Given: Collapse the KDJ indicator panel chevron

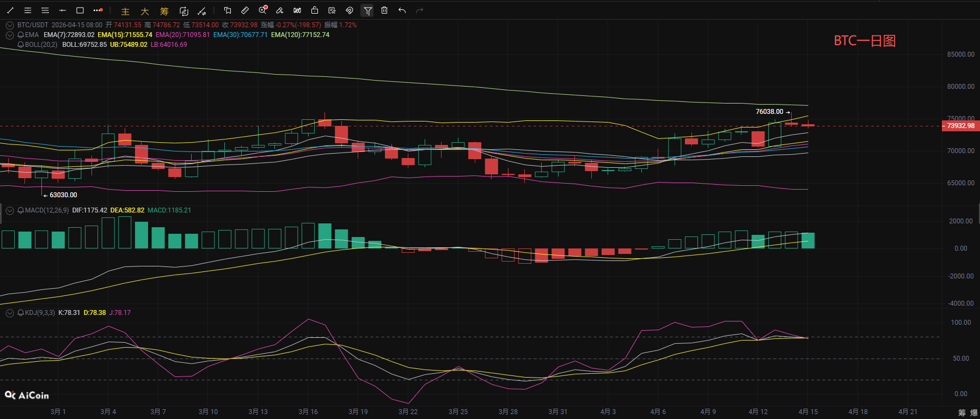Looking at the screenshot, I should click(x=9, y=313).
